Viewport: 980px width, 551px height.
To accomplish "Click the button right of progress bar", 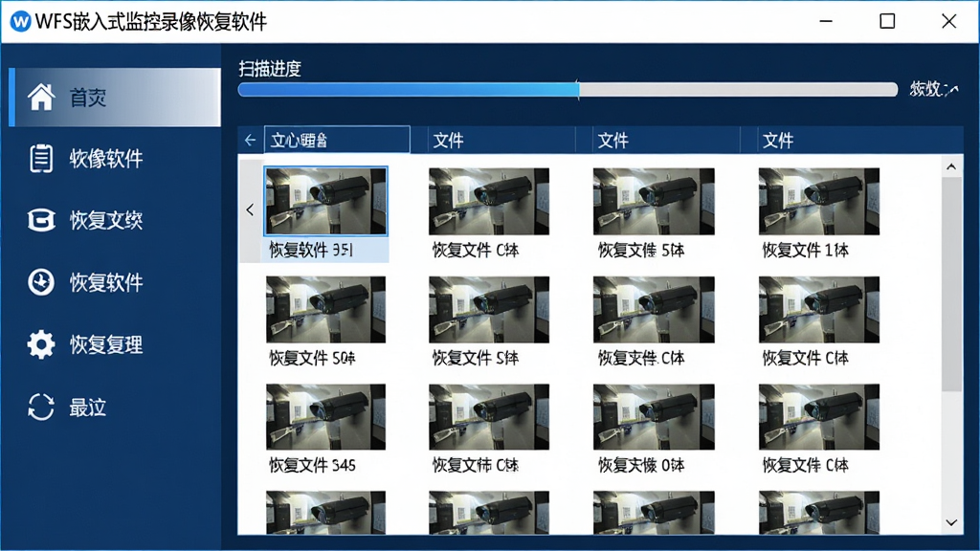I will (x=934, y=89).
